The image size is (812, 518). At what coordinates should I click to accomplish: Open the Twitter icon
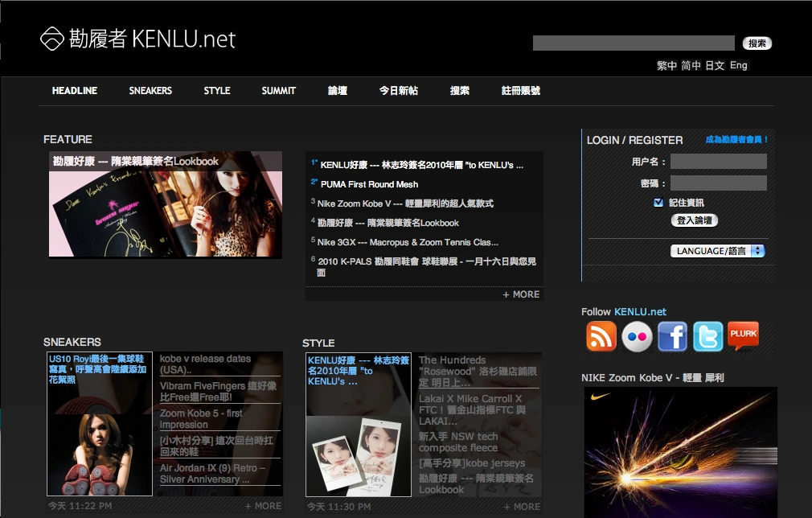pyautogui.click(x=708, y=336)
